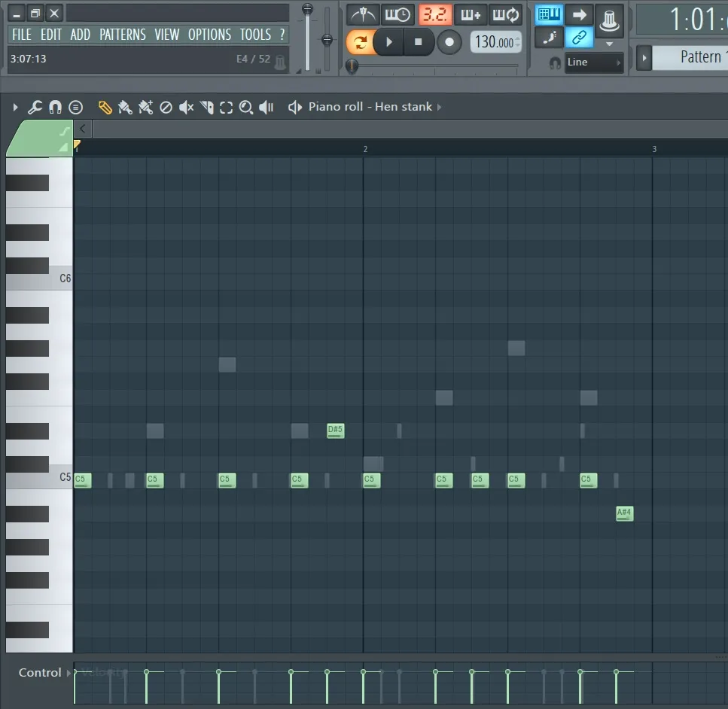728x709 pixels.
Task: Click the C6 piano key
Action: (x=60, y=278)
